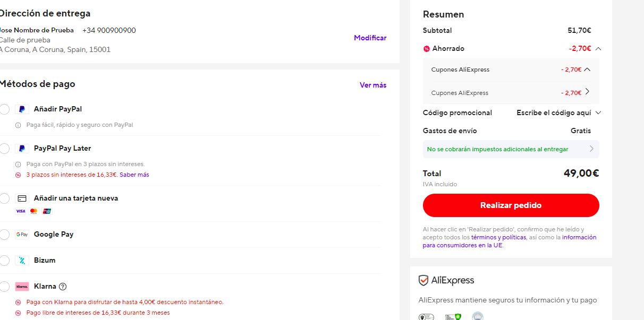Click info icon next to 'Paga fácil, rápido'
Viewport: 644px width, 320px height.
pos(18,125)
